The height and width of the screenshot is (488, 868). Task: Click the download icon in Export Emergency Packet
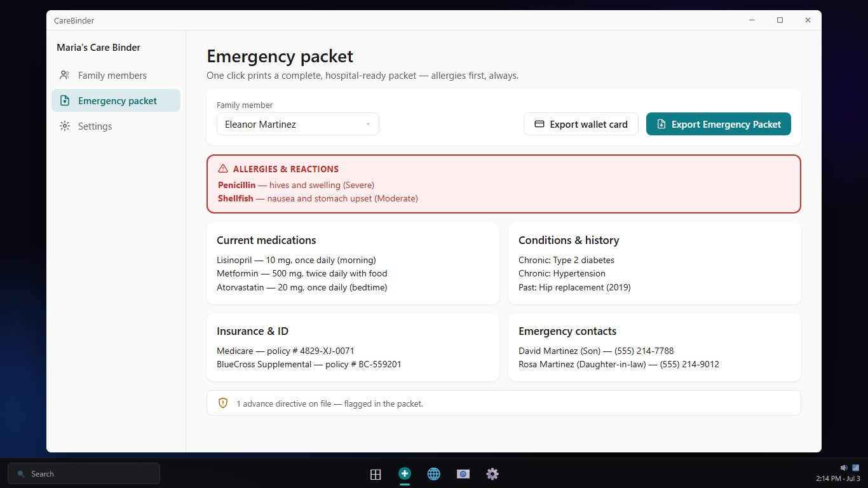[x=661, y=124]
